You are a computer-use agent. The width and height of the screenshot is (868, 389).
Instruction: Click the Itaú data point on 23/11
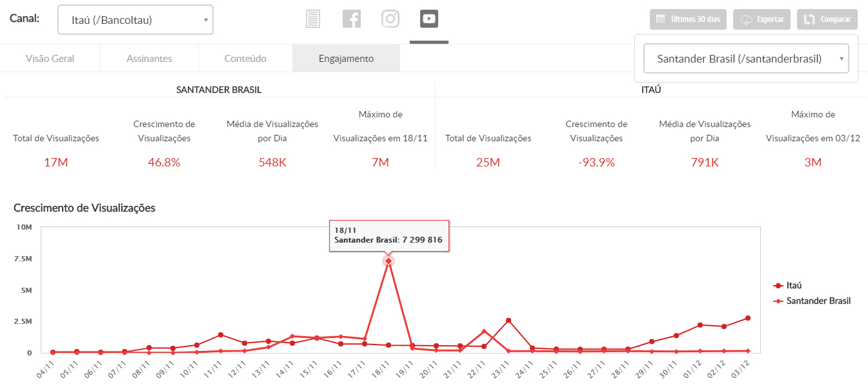pos(509,321)
